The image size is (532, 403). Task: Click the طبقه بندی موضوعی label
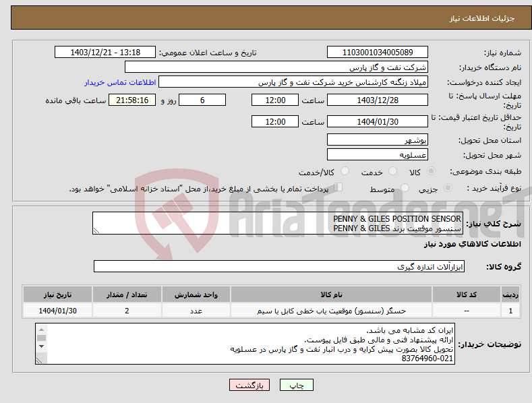tap(485, 171)
